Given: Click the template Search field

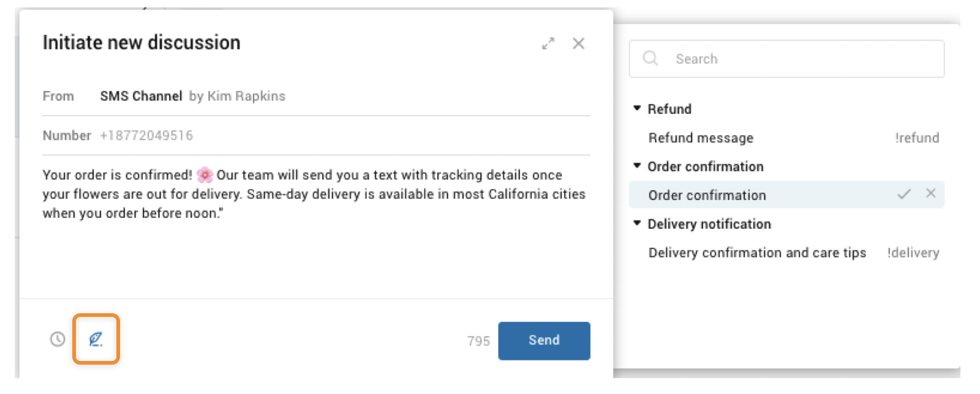Looking at the screenshot, I should (x=796, y=59).
